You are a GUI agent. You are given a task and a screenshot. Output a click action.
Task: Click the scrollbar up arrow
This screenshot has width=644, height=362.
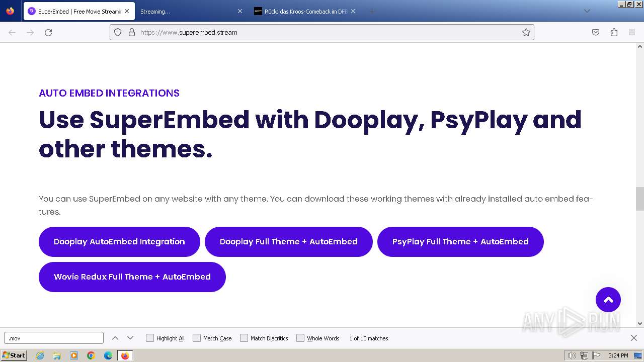click(x=640, y=46)
